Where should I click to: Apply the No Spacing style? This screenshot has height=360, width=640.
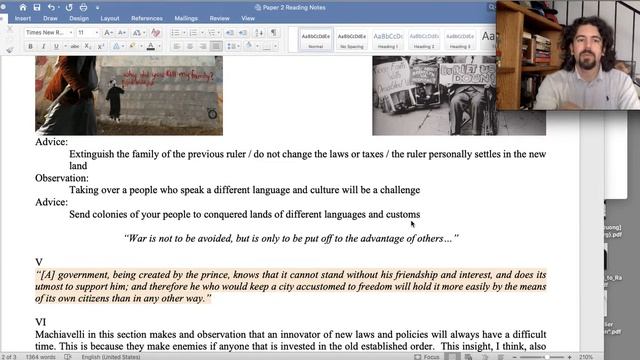coord(351,40)
